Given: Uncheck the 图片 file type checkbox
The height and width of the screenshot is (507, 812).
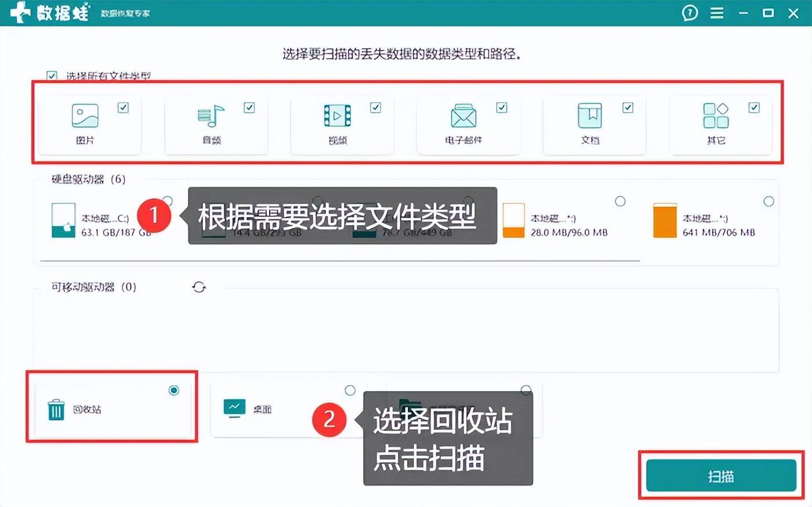Looking at the screenshot, I should 123,107.
